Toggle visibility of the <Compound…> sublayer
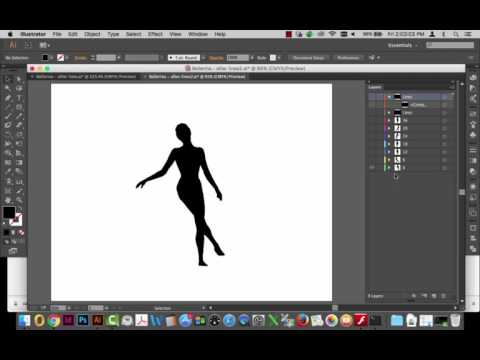 tap(372, 105)
